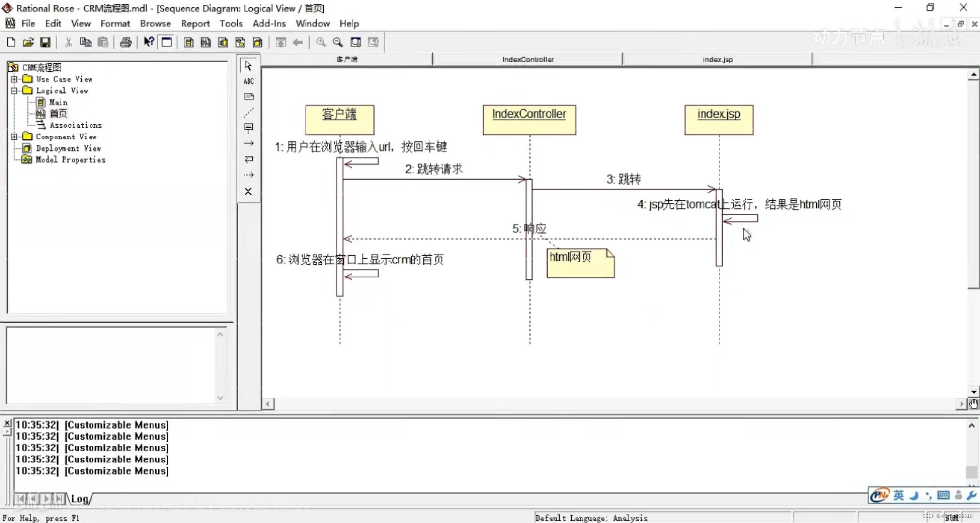
Task: Open the Browse menu
Action: point(155,23)
